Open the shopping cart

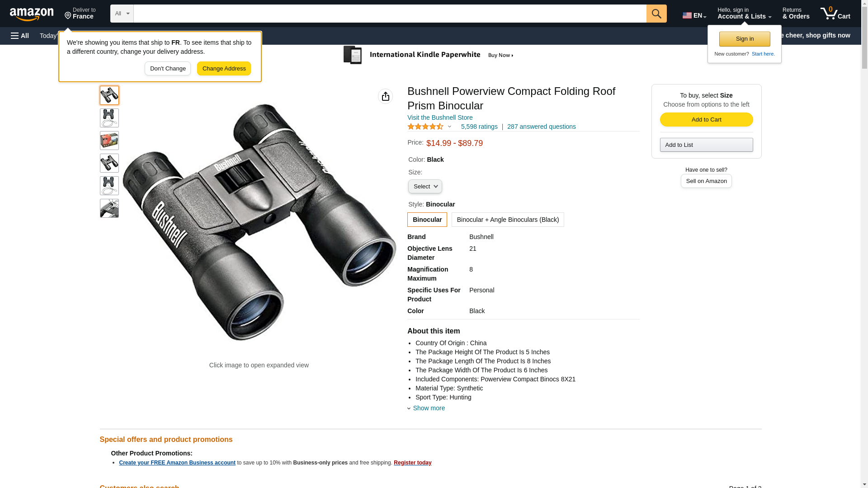835,14
